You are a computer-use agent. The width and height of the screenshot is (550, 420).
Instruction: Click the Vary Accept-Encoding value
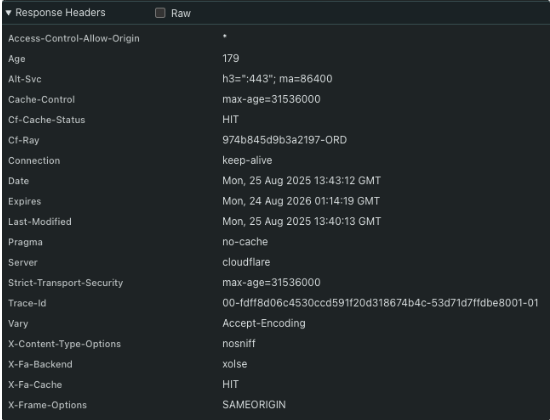click(264, 323)
